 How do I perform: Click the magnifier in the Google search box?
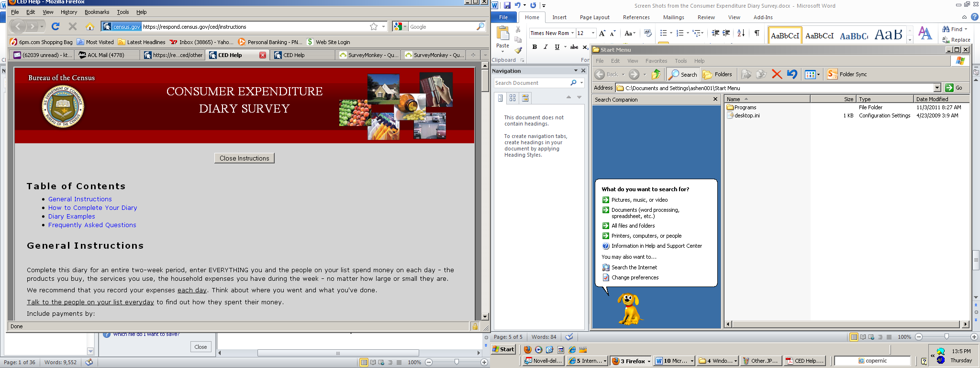coord(480,26)
